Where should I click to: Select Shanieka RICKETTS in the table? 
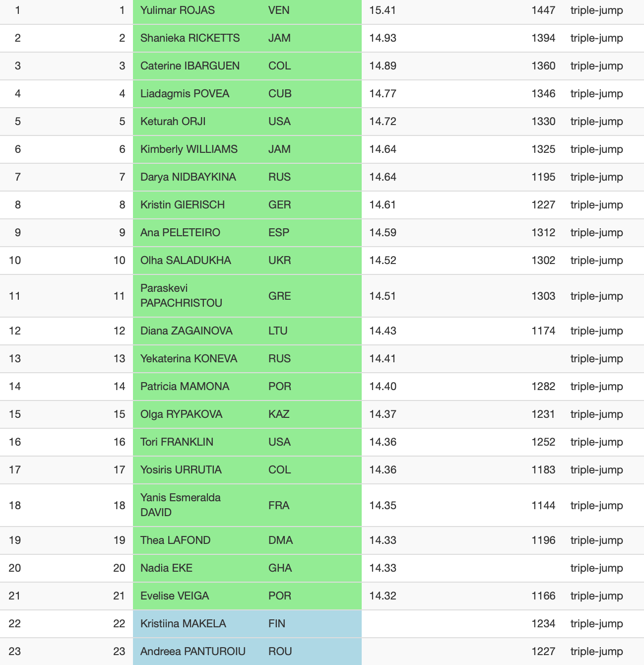pyautogui.click(x=190, y=38)
